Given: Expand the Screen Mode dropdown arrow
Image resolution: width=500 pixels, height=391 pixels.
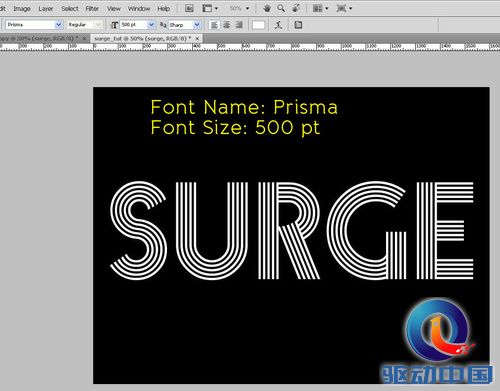Looking at the screenshot, I should pyautogui.click(x=350, y=8).
